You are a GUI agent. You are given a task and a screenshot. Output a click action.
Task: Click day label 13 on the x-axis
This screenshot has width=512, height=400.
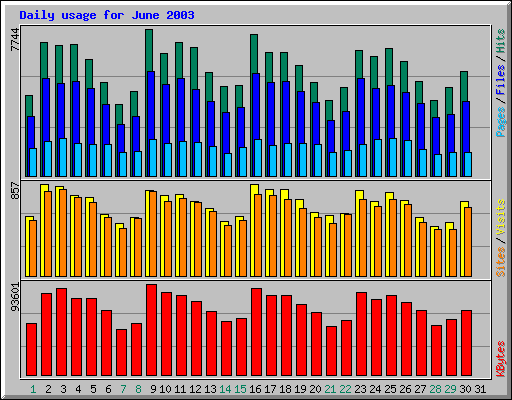[210, 389]
